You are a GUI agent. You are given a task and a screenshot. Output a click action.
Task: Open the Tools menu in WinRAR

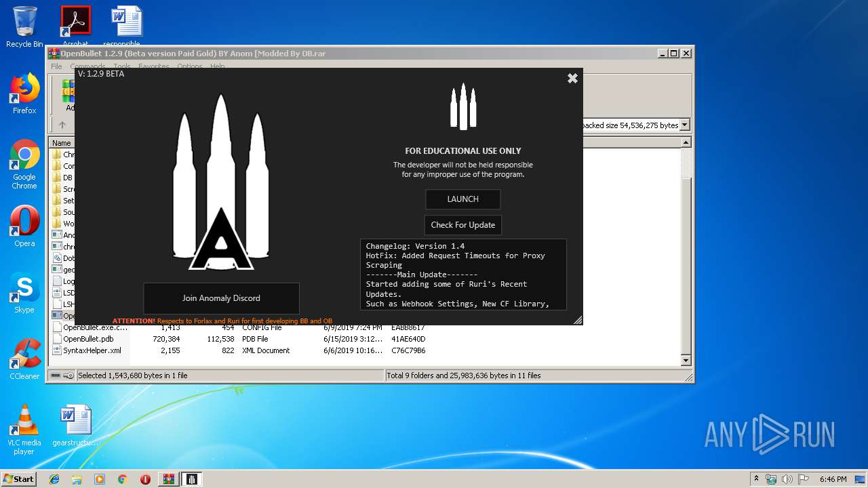point(122,66)
